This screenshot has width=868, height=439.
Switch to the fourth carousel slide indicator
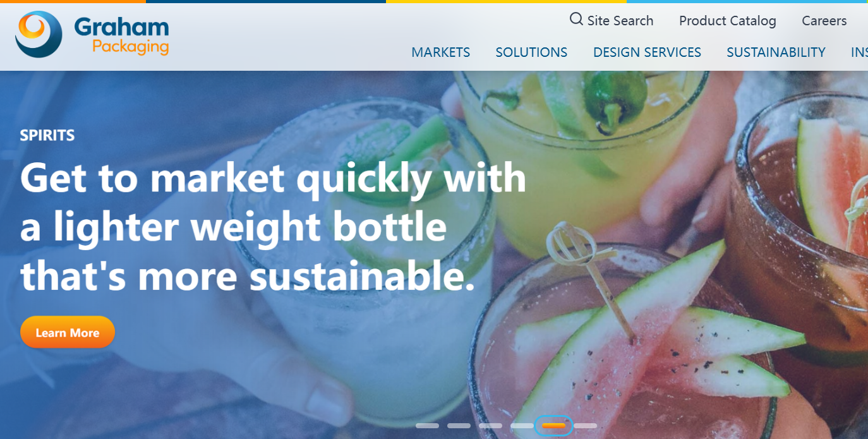pyautogui.click(x=522, y=426)
